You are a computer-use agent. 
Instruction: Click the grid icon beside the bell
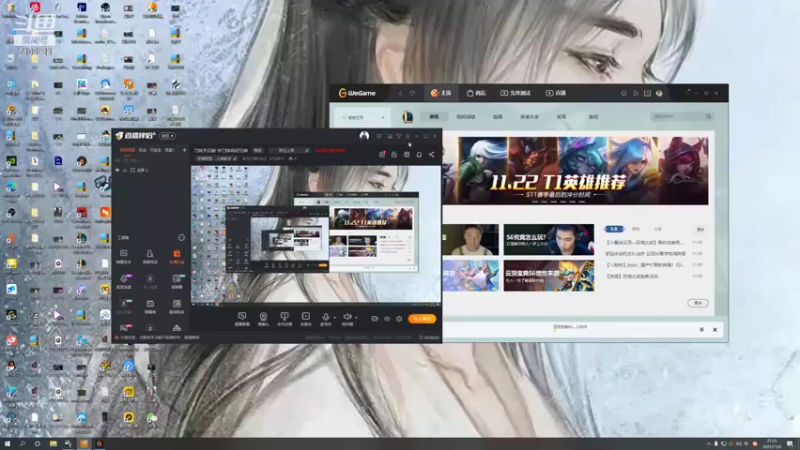point(407,154)
